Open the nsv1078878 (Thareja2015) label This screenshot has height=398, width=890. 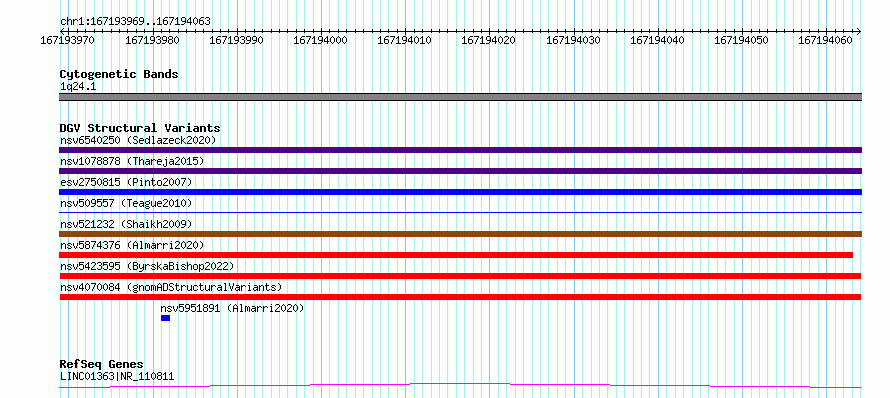pos(132,161)
